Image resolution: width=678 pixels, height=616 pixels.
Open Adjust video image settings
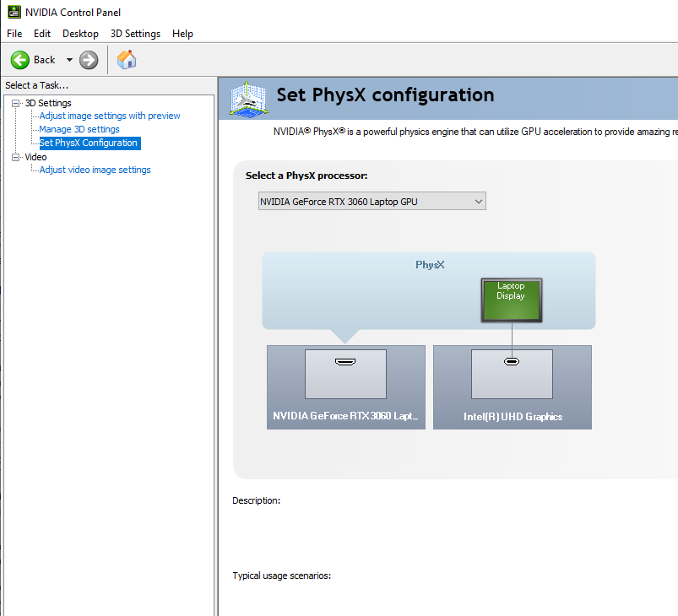point(95,170)
